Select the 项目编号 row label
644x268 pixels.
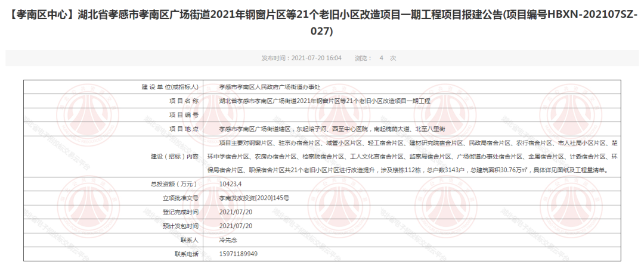pyautogui.click(x=184, y=114)
